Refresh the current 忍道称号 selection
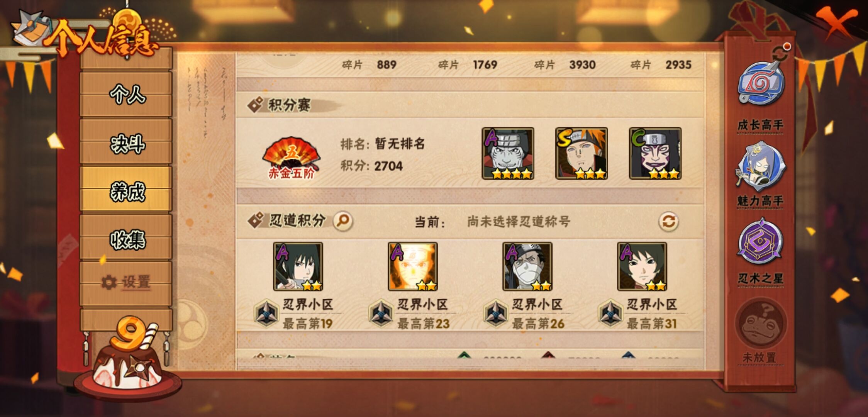The image size is (868, 417). click(668, 222)
